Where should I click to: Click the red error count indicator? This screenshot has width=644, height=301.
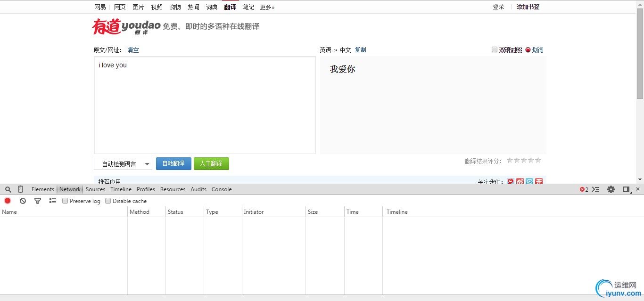coord(584,189)
